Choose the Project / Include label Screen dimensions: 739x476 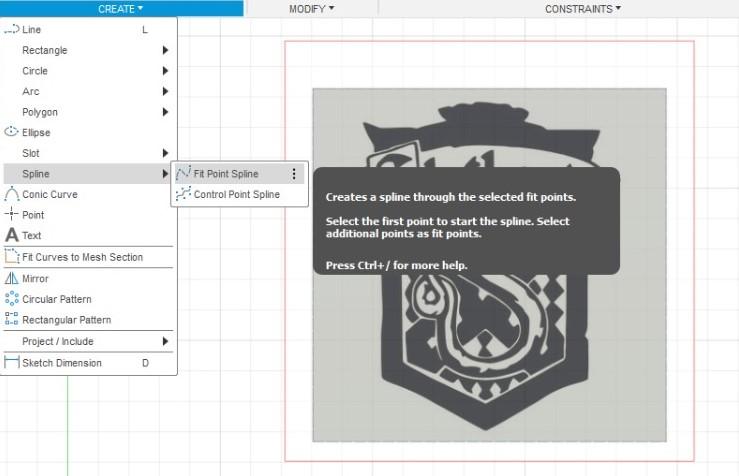click(58, 341)
